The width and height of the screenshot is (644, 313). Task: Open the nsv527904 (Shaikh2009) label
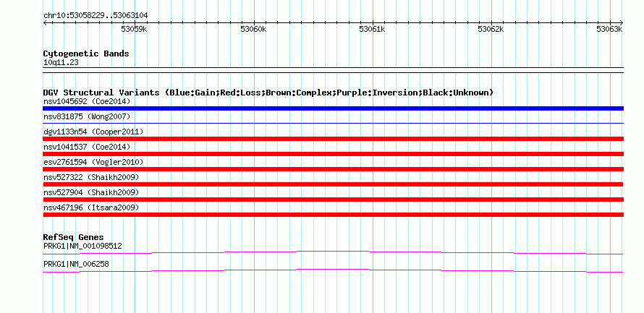coord(91,192)
